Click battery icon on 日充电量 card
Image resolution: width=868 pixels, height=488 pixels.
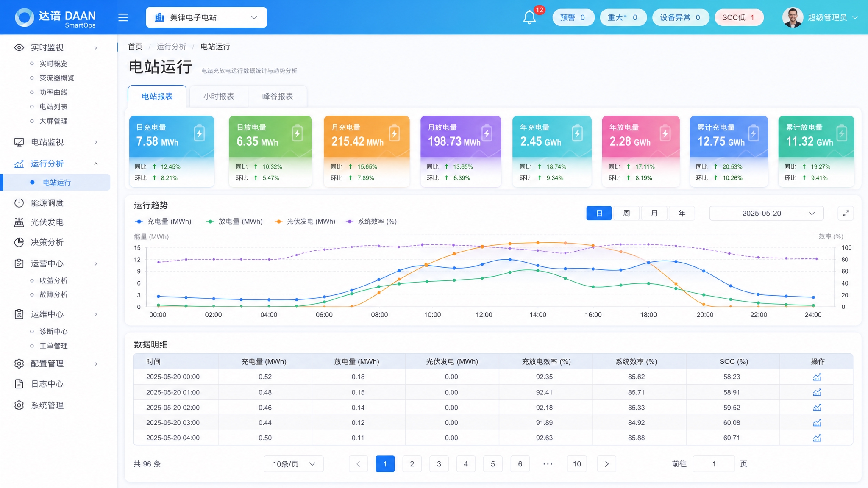click(199, 133)
